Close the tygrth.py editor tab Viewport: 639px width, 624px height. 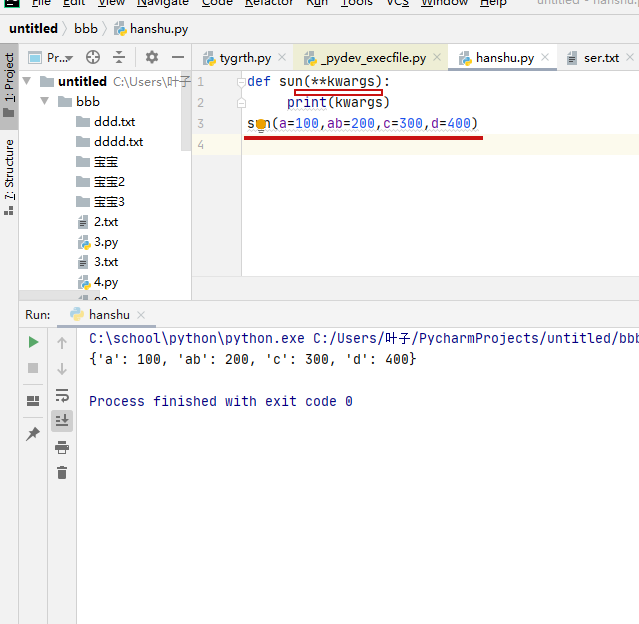[x=282, y=57]
